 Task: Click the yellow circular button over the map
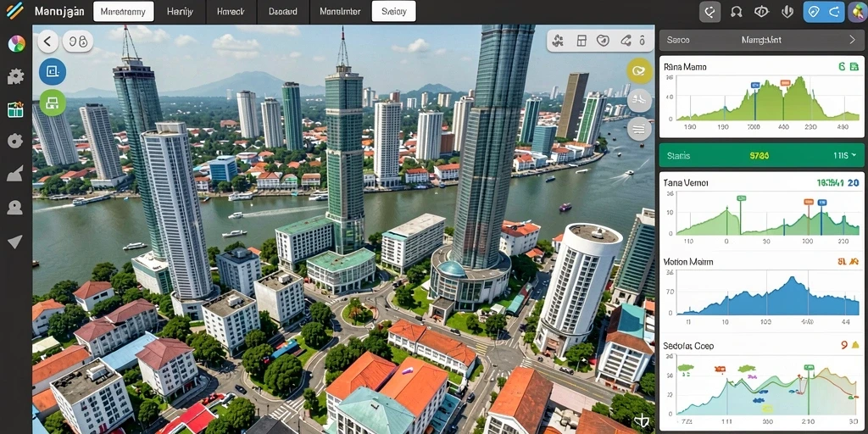point(639,71)
